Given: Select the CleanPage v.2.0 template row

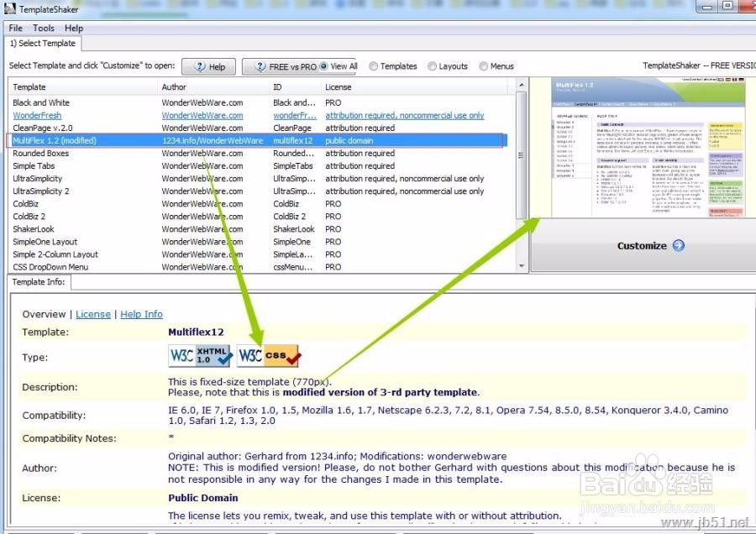Looking at the screenshot, I should [258, 128].
